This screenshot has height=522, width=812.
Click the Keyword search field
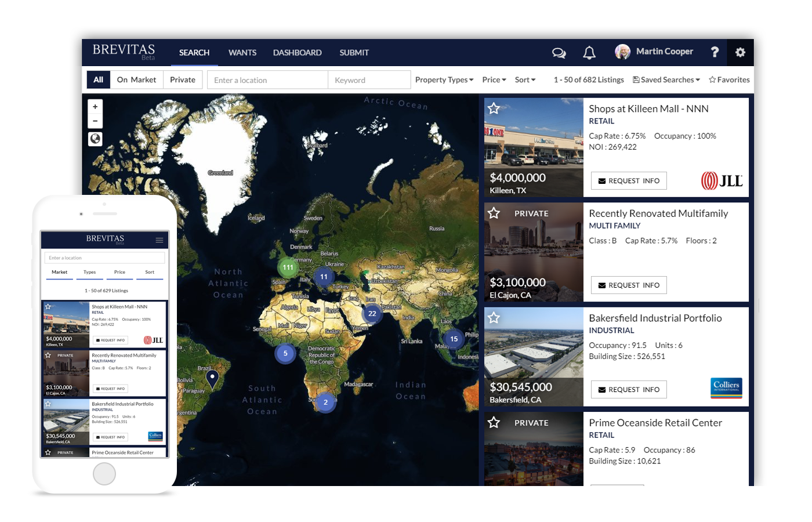click(x=369, y=80)
